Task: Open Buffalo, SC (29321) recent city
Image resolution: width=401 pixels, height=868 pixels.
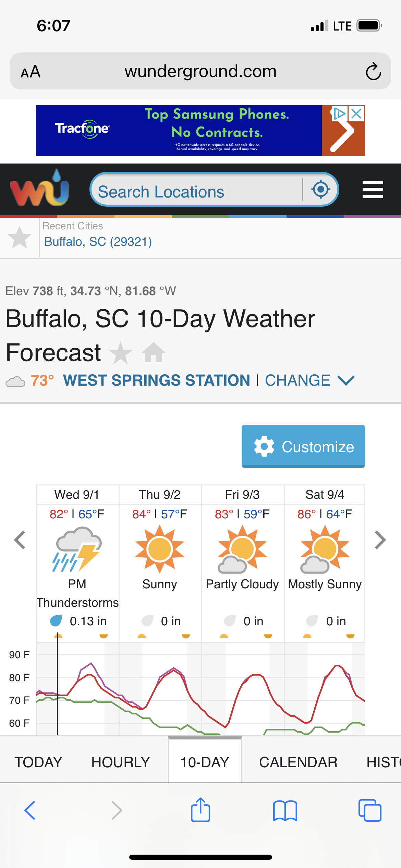Action: pyautogui.click(x=98, y=242)
